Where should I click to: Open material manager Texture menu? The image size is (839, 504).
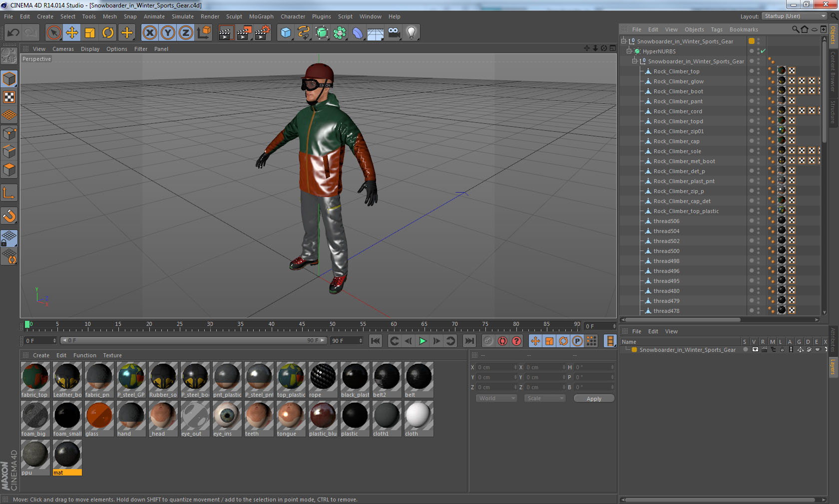pyautogui.click(x=112, y=355)
